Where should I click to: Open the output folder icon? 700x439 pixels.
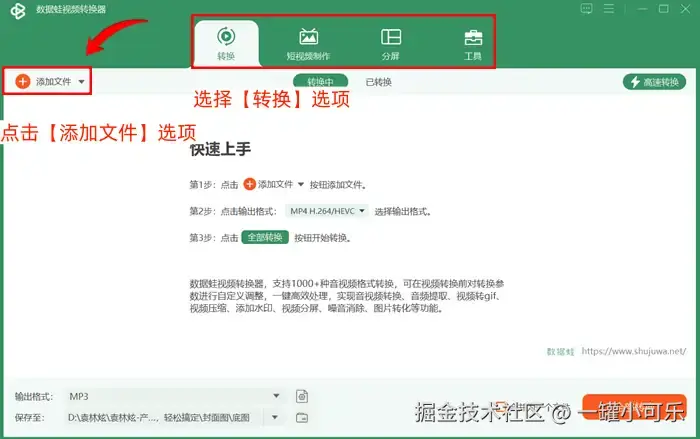click(x=302, y=418)
